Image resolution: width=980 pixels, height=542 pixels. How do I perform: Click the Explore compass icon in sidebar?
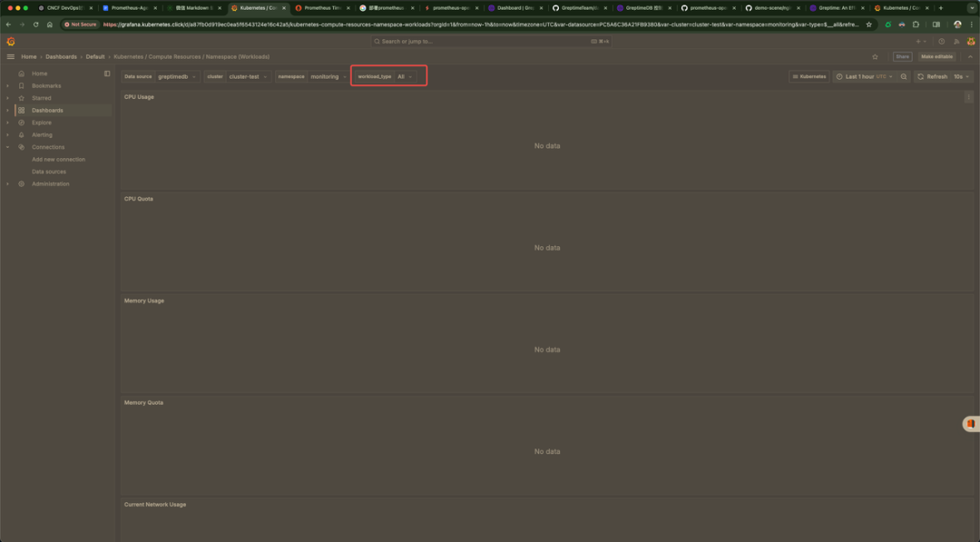coord(21,123)
